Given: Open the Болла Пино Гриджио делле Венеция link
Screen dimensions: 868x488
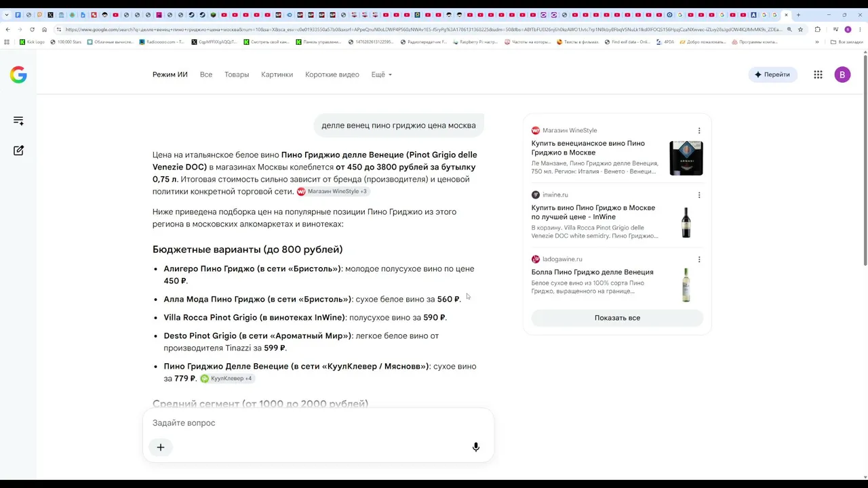Looking at the screenshot, I should coord(593,272).
